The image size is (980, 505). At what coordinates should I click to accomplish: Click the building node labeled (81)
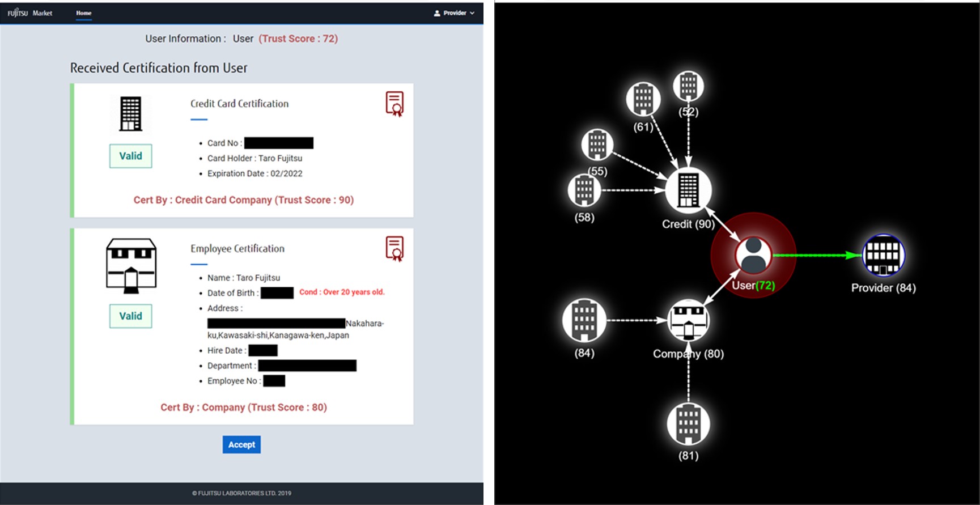point(688,423)
